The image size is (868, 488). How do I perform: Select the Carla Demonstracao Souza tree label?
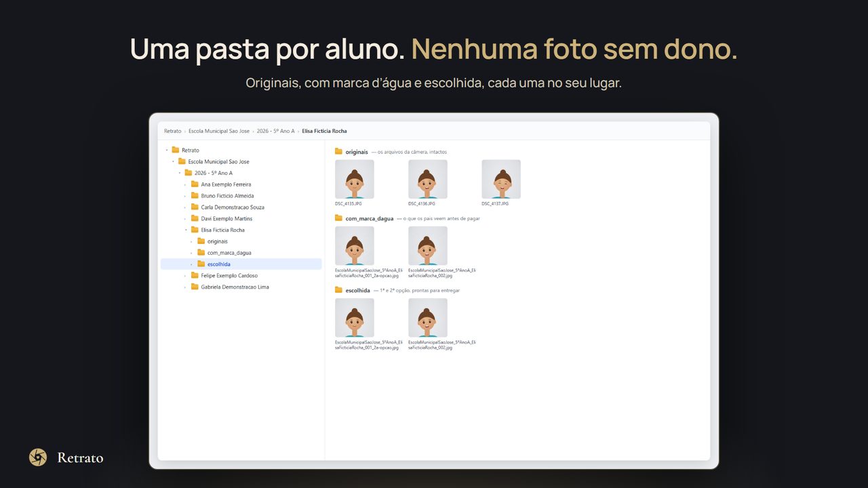click(233, 207)
